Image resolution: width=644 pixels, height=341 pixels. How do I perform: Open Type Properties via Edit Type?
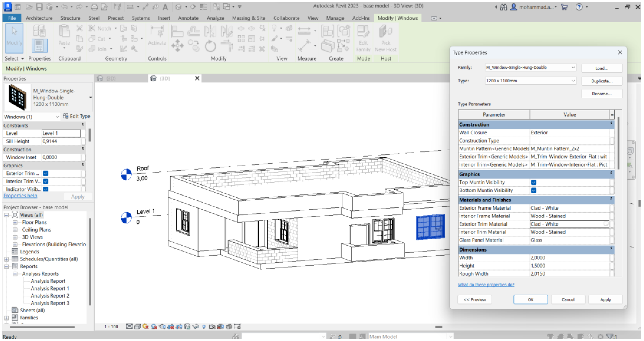coord(77,116)
